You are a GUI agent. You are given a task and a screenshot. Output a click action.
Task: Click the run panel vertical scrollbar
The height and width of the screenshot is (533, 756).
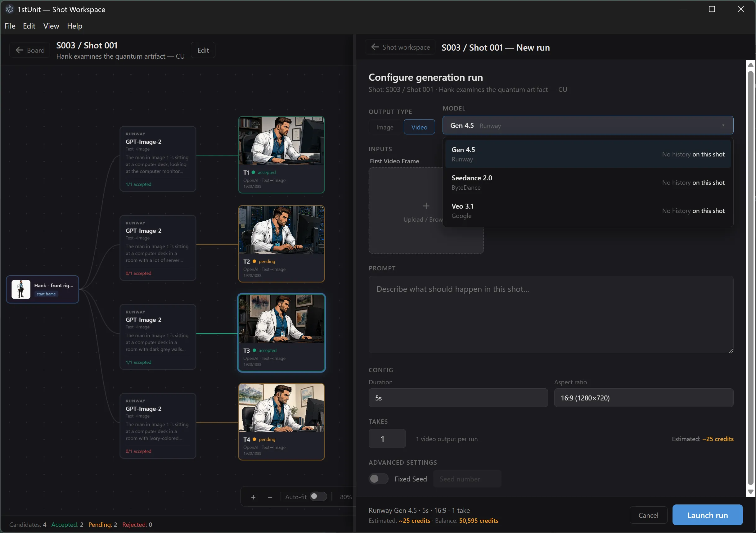pyautogui.click(x=750, y=278)
